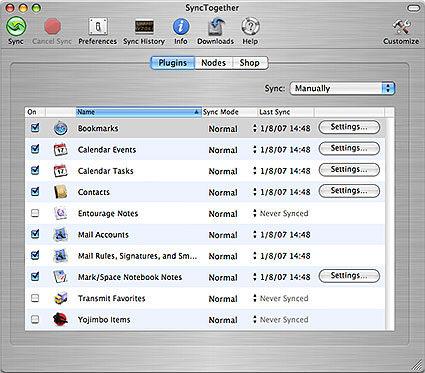425x373 pixels.
Task: Click the address book icon for Contacts
Action: (61, 192)
